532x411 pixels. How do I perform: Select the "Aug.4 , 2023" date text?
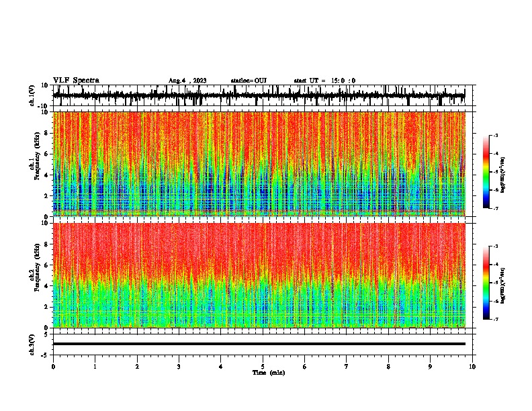tap(187, 81)
